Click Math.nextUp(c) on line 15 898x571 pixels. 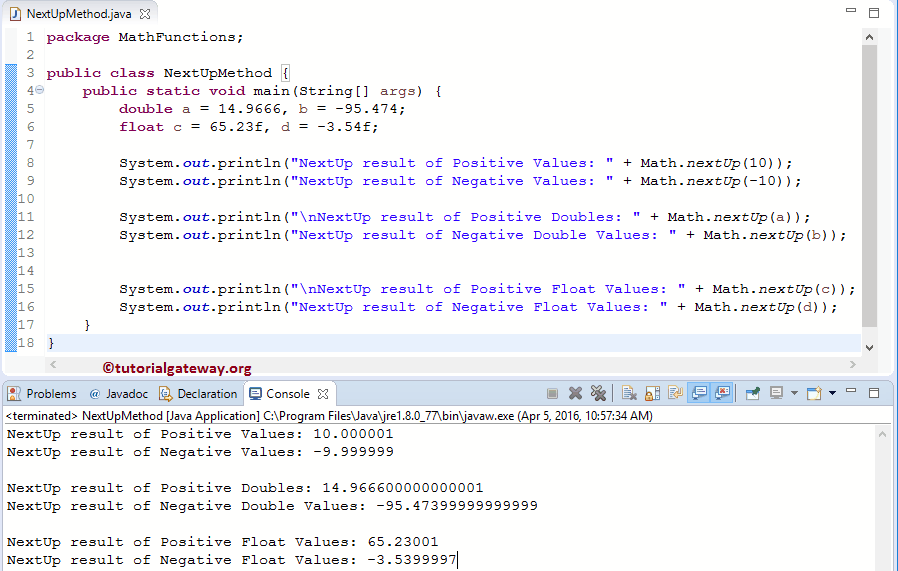click(x=779, y=289)
